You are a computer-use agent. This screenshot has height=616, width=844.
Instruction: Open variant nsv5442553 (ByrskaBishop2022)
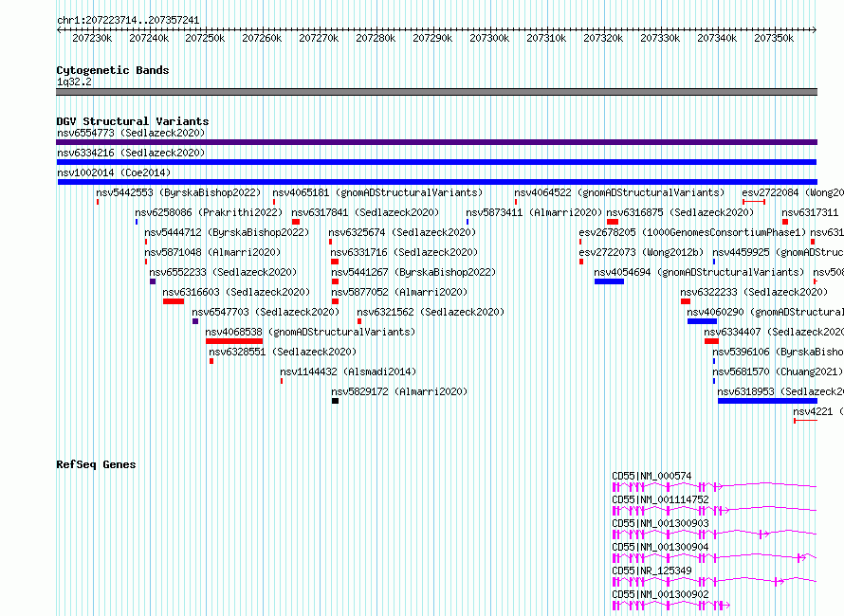click(x=178, y=192)
